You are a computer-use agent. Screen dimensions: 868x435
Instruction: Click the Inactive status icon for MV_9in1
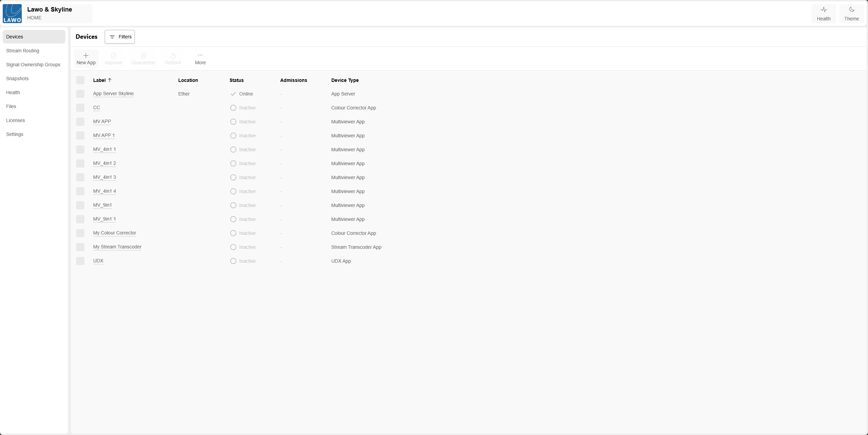pyautogui.click(x=233, y=205)
